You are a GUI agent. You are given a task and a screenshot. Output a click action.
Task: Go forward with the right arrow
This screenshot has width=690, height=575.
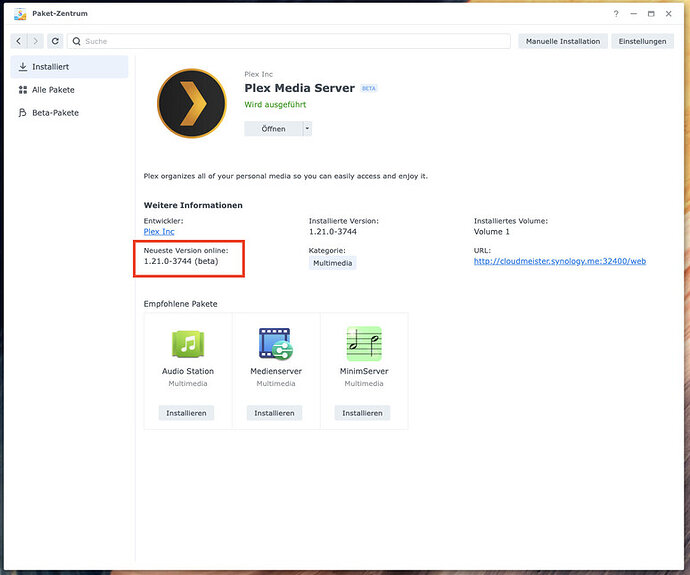coord(35,41)
